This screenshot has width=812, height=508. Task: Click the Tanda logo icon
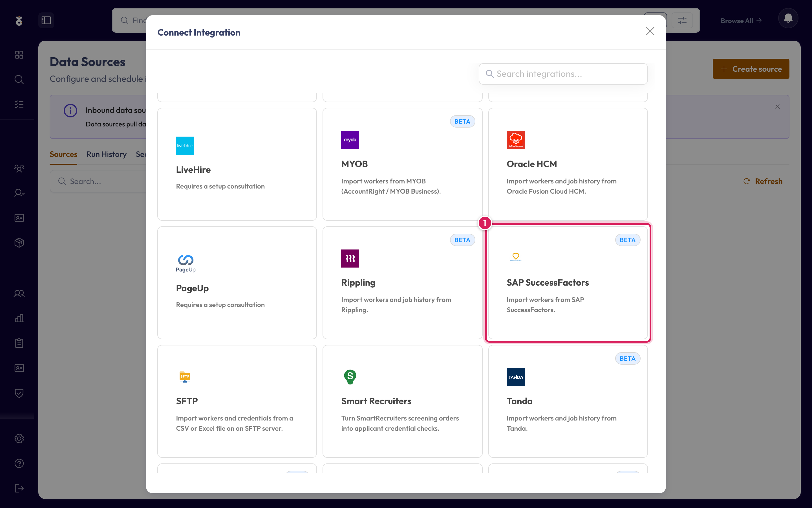pos(516,377)
